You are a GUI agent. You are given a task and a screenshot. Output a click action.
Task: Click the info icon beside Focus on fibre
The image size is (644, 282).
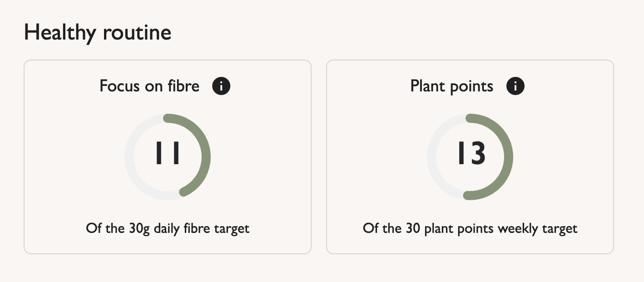click(221, 86)
